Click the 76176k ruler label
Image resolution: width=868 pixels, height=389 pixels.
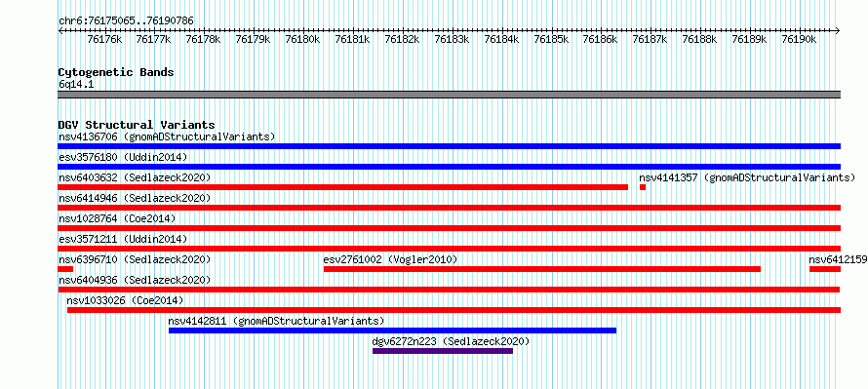pos(104,39)
